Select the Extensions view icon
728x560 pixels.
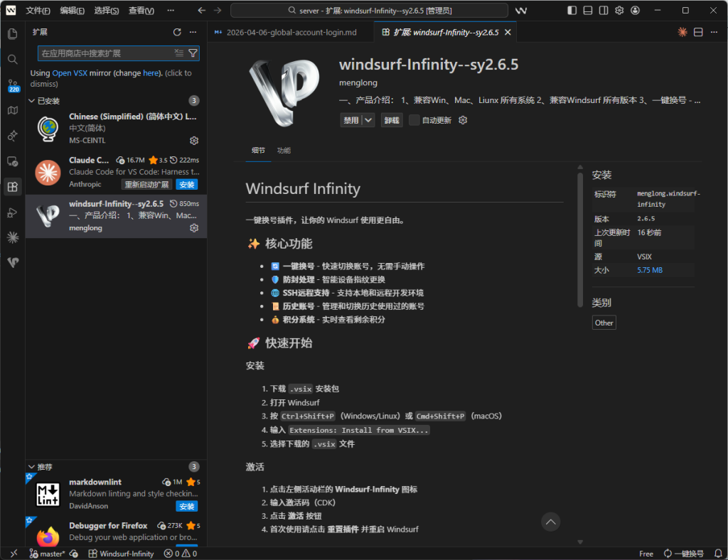(x=13, y=187)
